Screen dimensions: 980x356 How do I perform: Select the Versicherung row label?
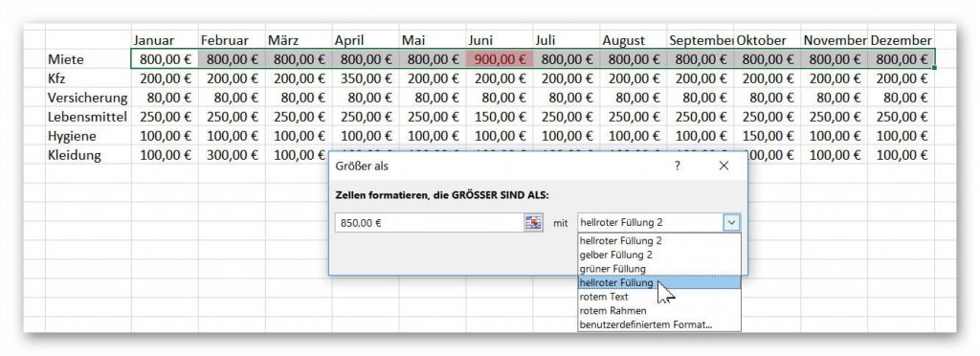[88, 98]
